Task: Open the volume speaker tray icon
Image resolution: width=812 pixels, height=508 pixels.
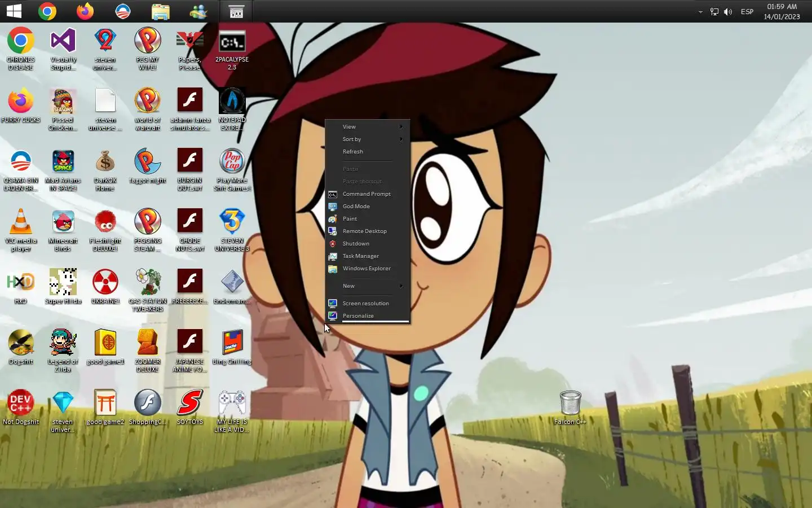Action: click(x=728, y=12)
